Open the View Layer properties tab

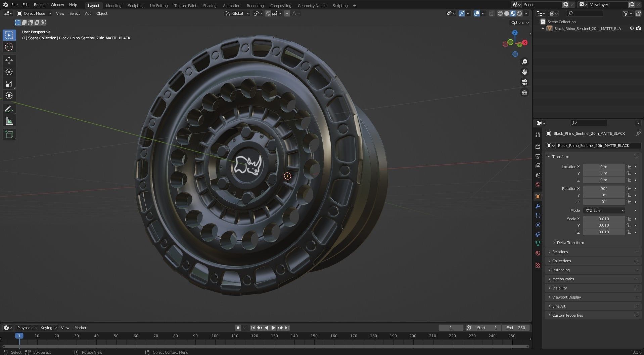pyautogui.click(x=538, y=166)
